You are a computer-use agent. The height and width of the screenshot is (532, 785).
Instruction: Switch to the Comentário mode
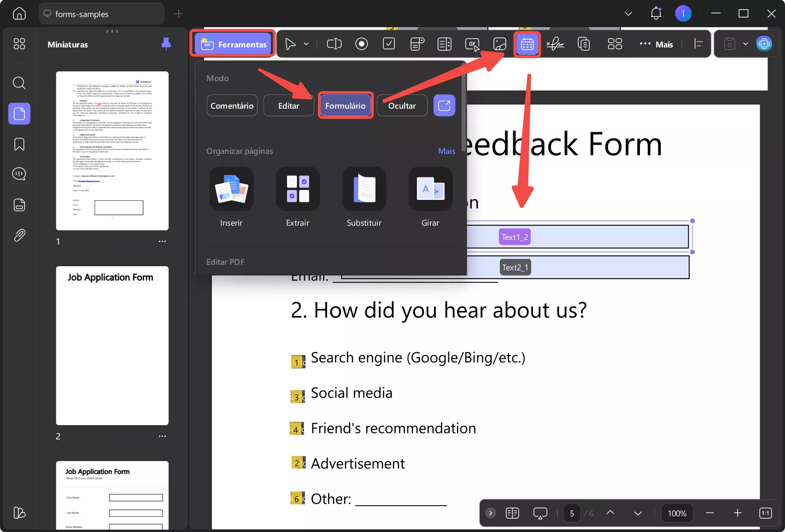(232, 105)
